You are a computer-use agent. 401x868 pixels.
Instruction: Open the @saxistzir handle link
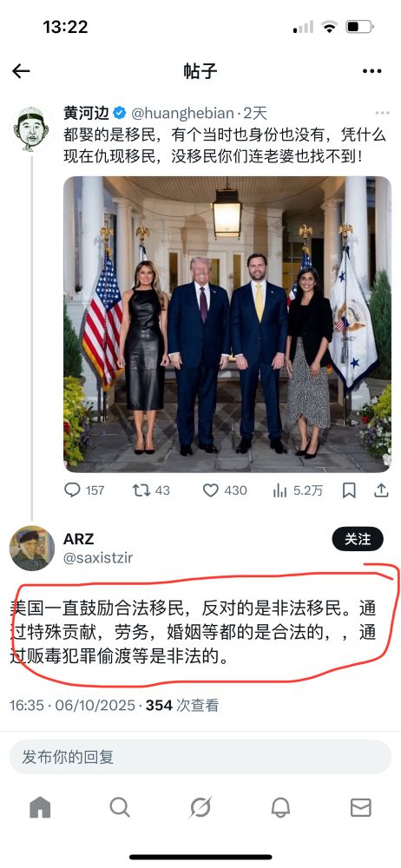(x=98, y=558)
